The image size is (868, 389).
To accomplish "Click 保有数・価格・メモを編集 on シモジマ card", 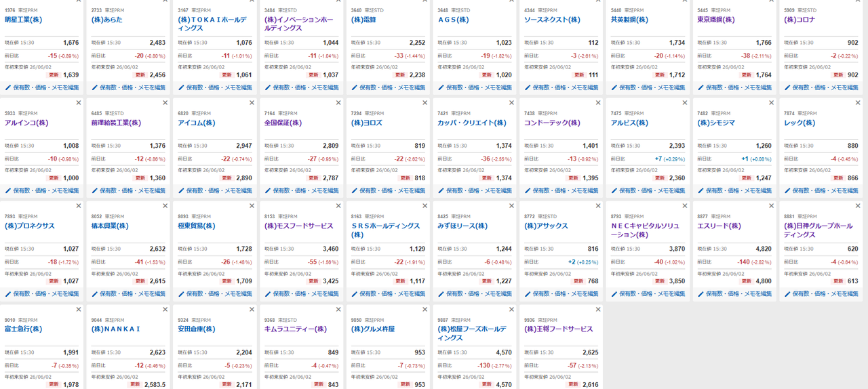I will 738,191.
